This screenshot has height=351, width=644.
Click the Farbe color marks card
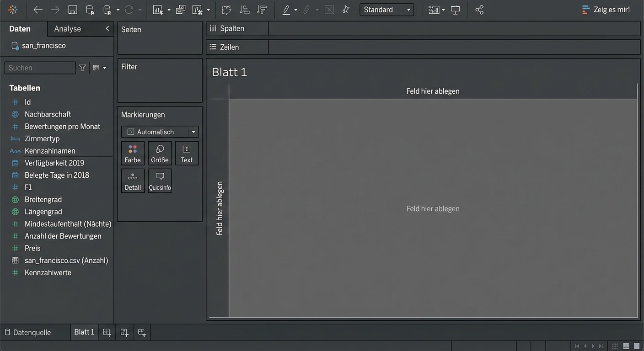[133, 154]
